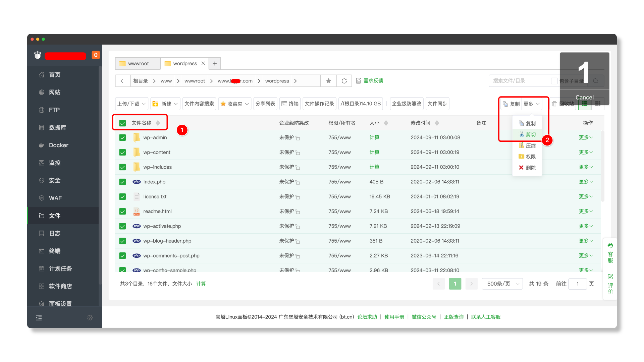The height and width of the screenshot is (362, 644).
Task: Uncheck the wp-content checkbox
Action: pos(122,153)
